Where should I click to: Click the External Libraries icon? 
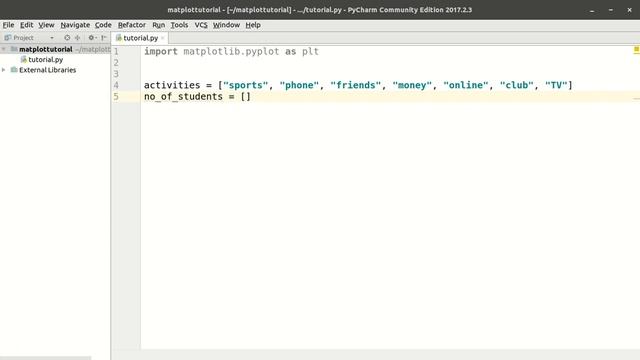[14, 70]
